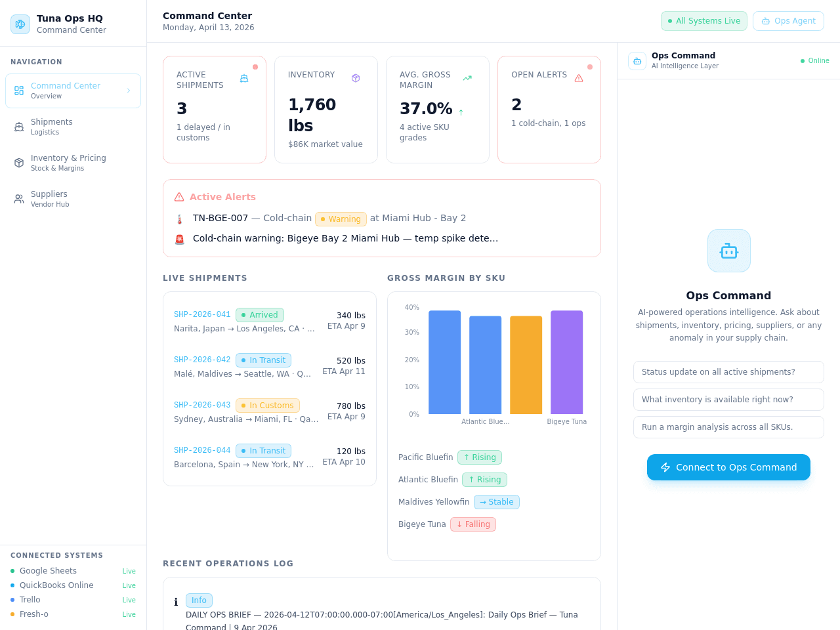The width and height of the screenshot is (840, 630).
Task: Click Maldives Yellowfin Stable trend badge
Action: [497, 502]
